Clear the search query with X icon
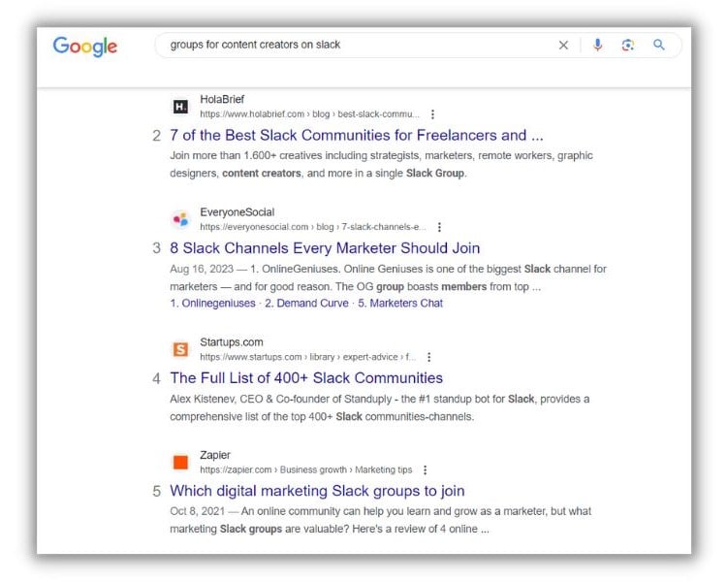728x582 pixels. (x=563, y=45)
